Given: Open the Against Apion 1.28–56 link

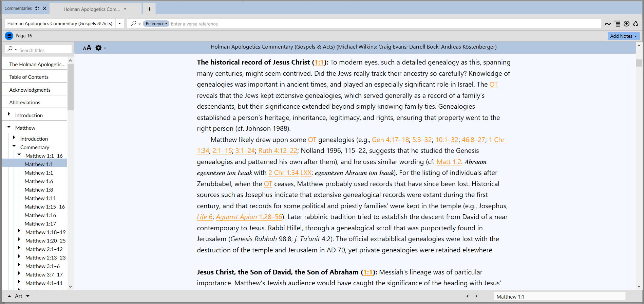Looking at the screenshot, I should click(x=249, y=217).
